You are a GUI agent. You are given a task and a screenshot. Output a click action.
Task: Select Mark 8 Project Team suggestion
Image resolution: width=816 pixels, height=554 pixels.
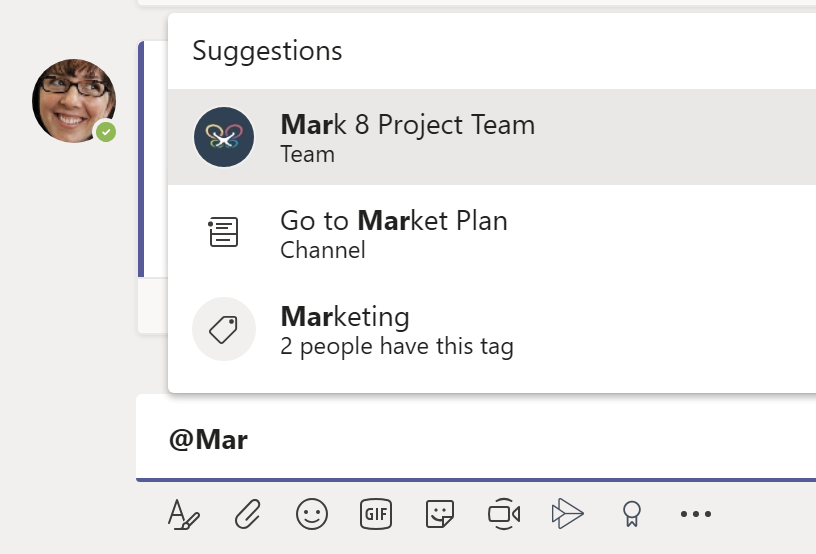pyautogui.click(x=492, y=137)
